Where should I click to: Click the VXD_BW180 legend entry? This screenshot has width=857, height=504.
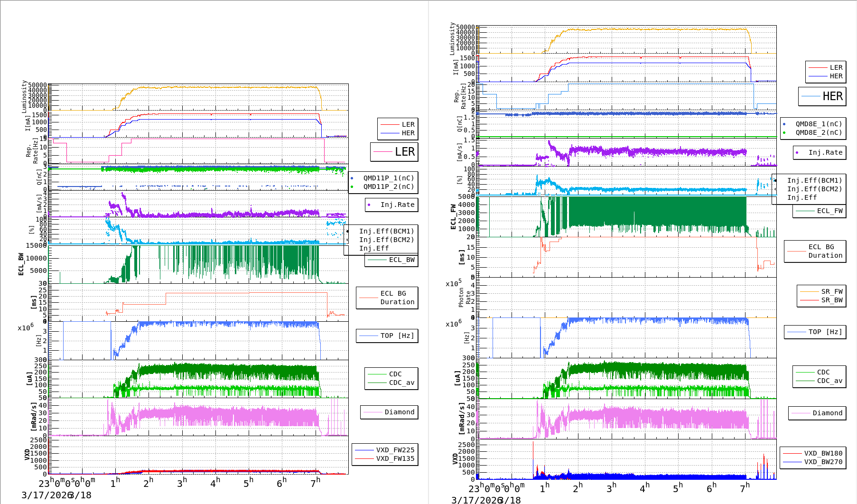click(823, 453)
